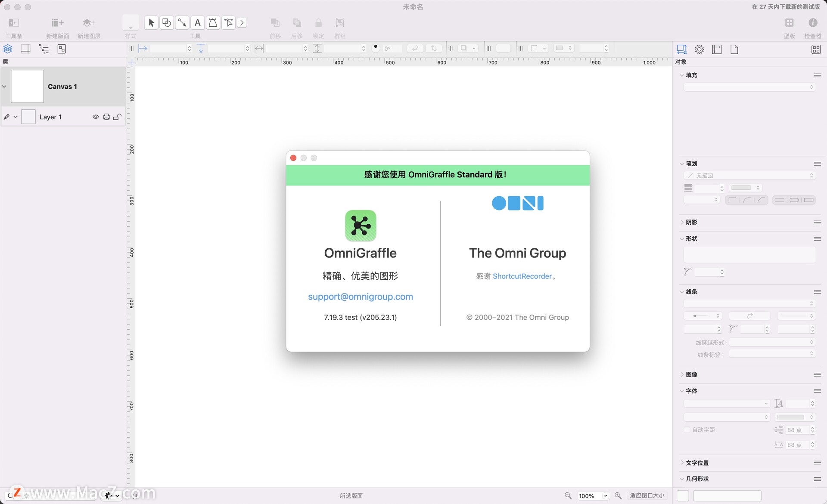The image size is (827, 504).
Task: Open the Object inspector tab
Action: point(681,49)
